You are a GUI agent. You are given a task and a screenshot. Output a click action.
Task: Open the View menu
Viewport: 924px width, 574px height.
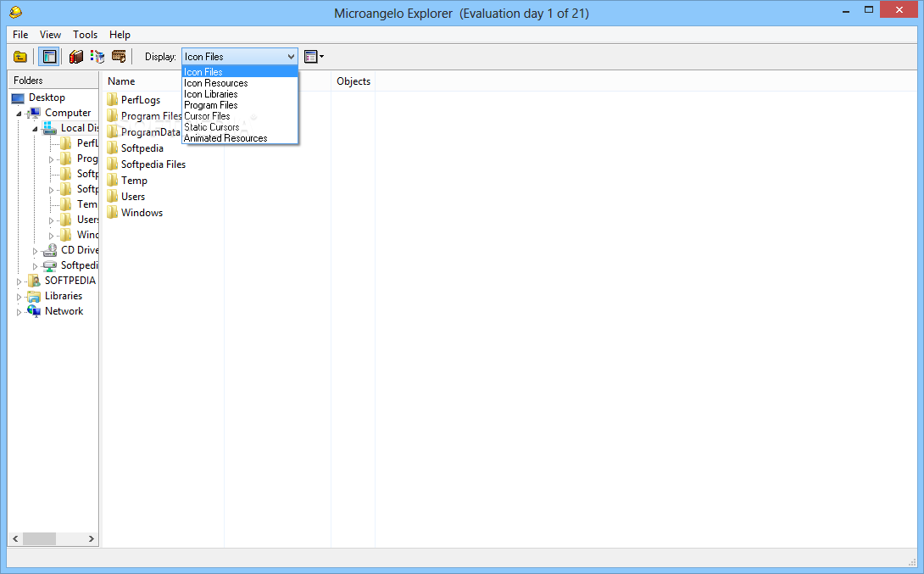coord(50,35)
